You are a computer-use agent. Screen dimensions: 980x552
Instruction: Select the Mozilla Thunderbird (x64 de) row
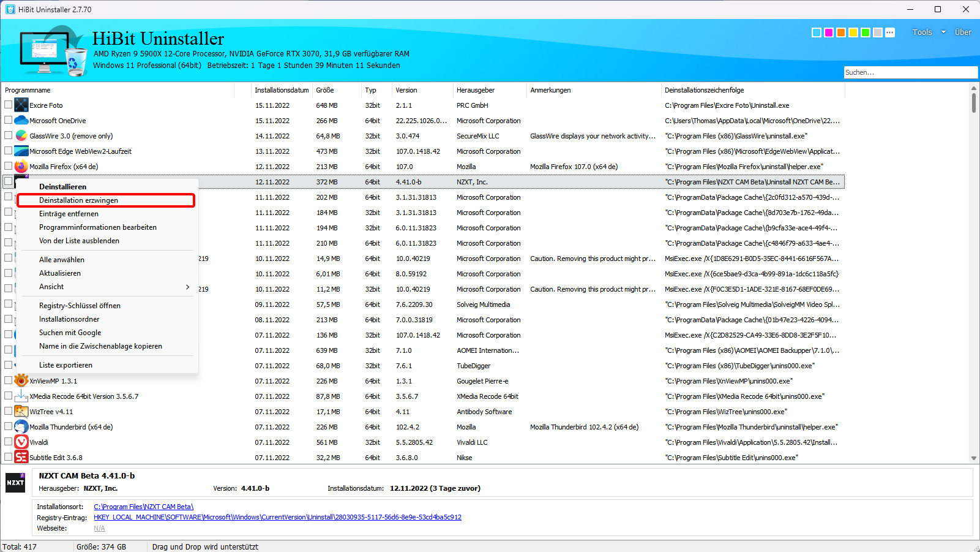424,427
